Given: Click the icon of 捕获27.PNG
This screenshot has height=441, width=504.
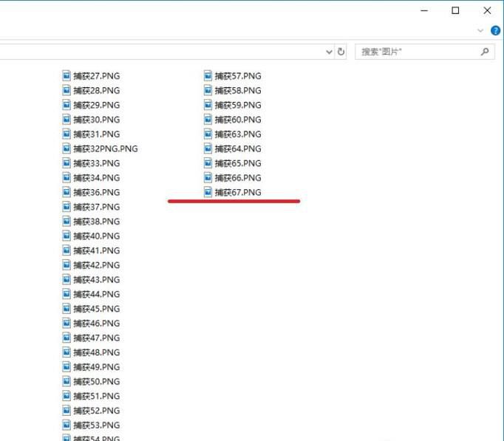Looking at the screenshot, I should (67, 75).
